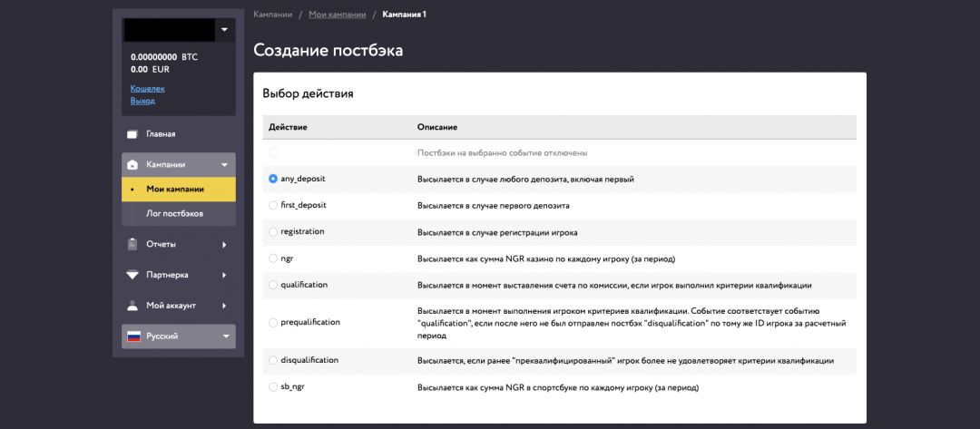The image size is (980, 429).
Task: Select the prequalification radio button
Action: click(272, 323)
